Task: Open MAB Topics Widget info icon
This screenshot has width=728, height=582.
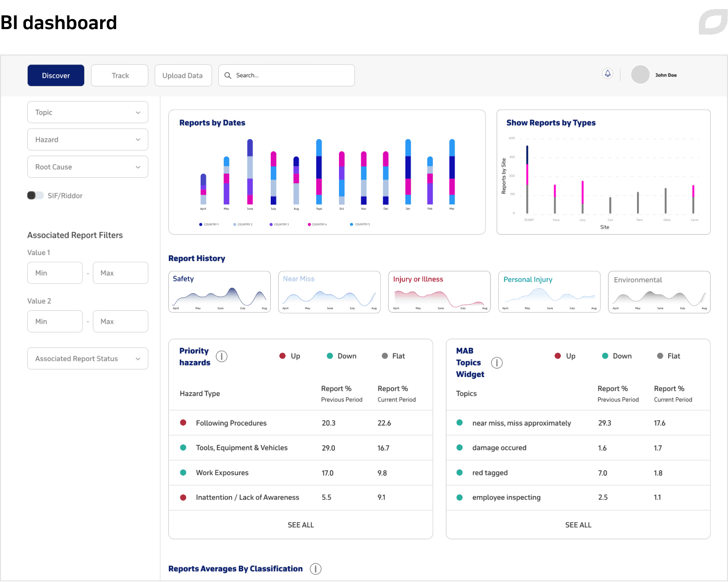Action: click(497, 363)
